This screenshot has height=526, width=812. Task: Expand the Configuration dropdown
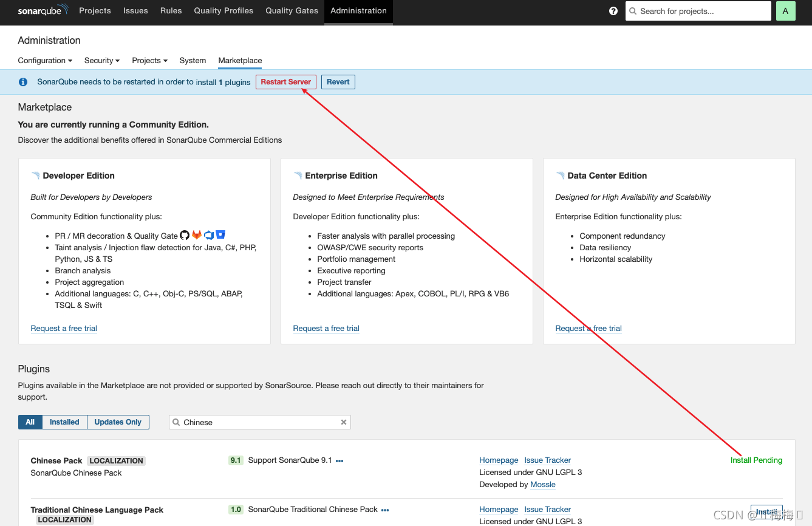tap(45, 61)
